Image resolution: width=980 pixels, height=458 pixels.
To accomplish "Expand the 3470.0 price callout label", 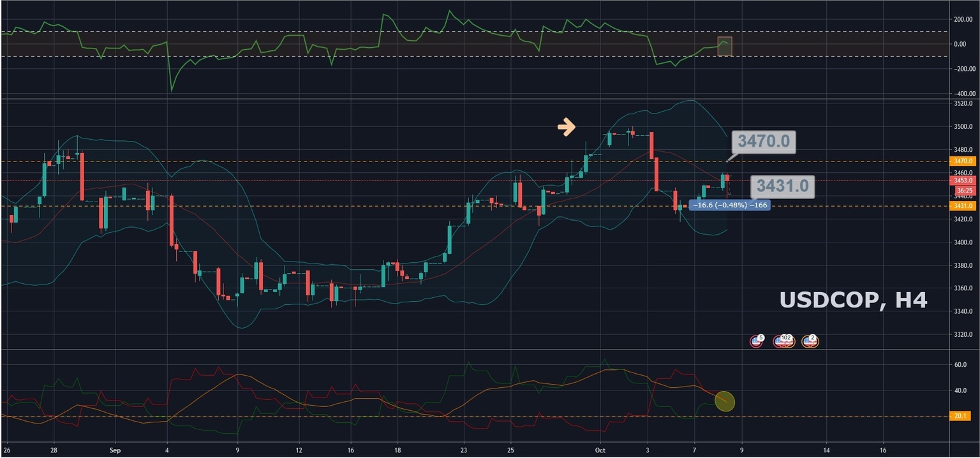I will pyautogui.click(x=764, y=142).
